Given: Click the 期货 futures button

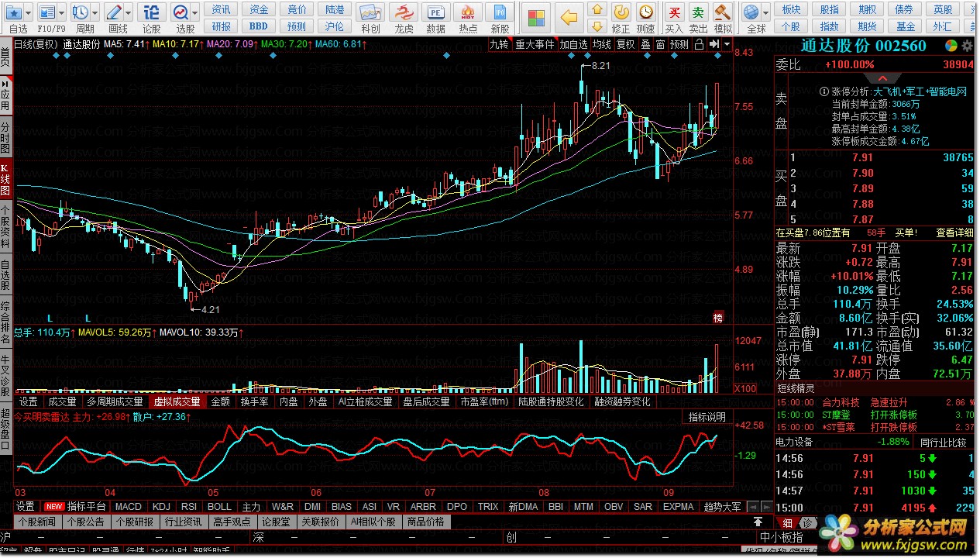Looking at the screenshot, I should click(x=868, y=27).
